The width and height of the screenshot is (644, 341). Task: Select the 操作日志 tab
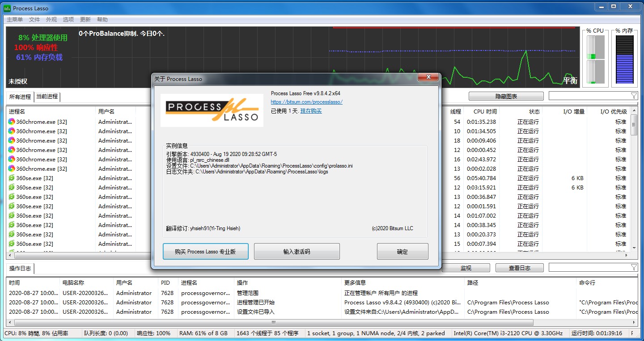21,269
